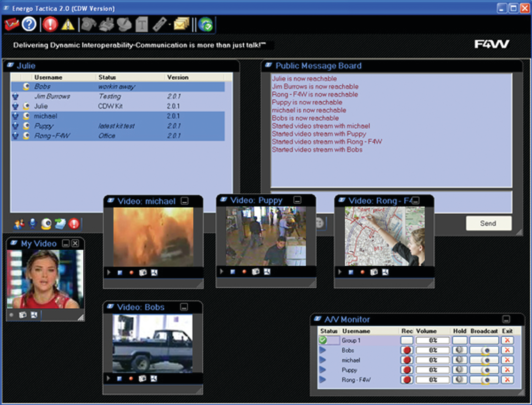Collapse the Video: Puppy panel
The image size is (532, 405).
pyautogui.click(x=298, y=200)
